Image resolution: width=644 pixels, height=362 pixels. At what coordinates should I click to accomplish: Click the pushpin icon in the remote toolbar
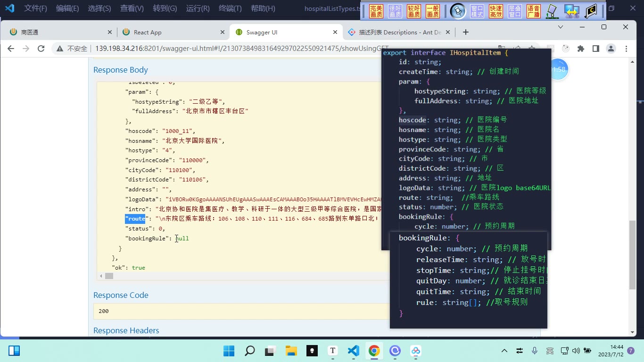458,11
